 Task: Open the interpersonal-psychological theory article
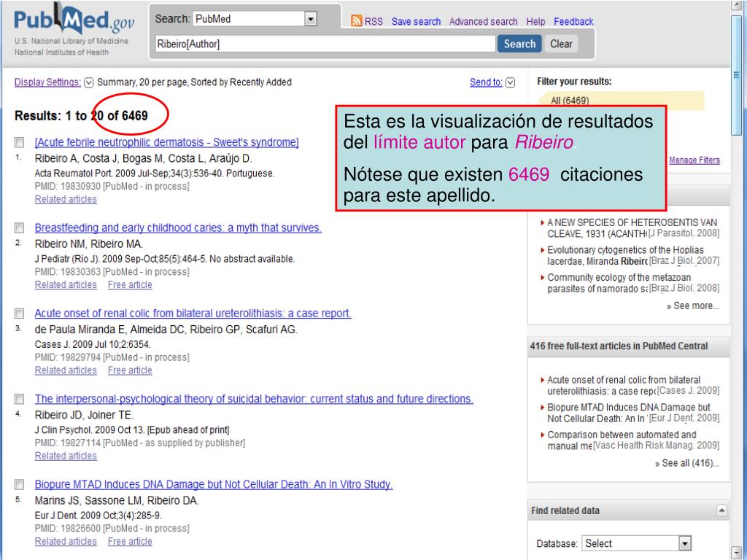pyautogui.click(x=254, y=399)
